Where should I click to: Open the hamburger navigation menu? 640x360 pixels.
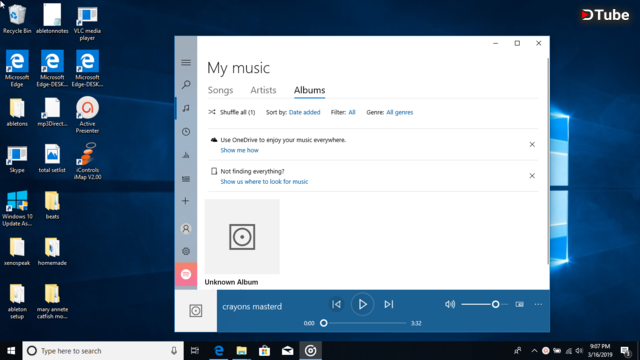click(186, 62)
